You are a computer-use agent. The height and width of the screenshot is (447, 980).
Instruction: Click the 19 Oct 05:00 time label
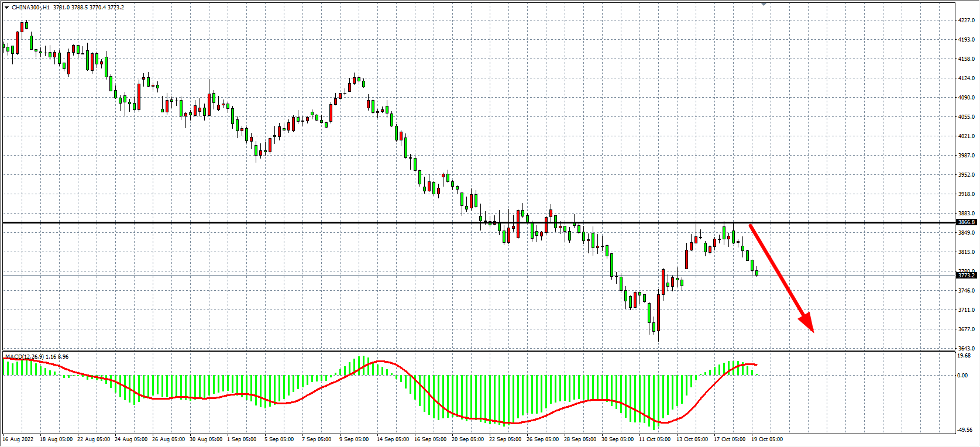[x=766, y=439]
